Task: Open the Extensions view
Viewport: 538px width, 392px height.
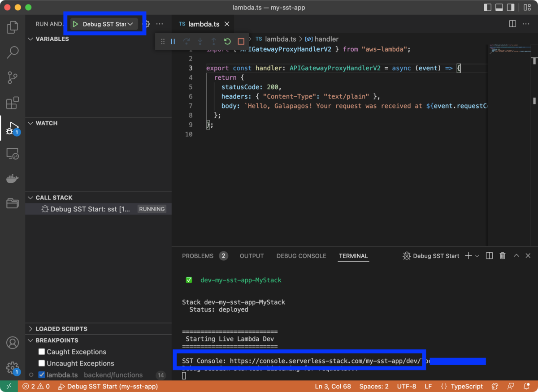Action: click(12, 103)
